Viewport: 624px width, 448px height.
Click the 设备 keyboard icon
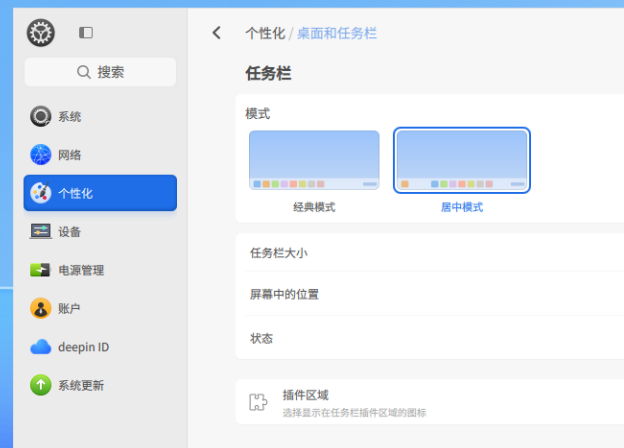(41, 232)
